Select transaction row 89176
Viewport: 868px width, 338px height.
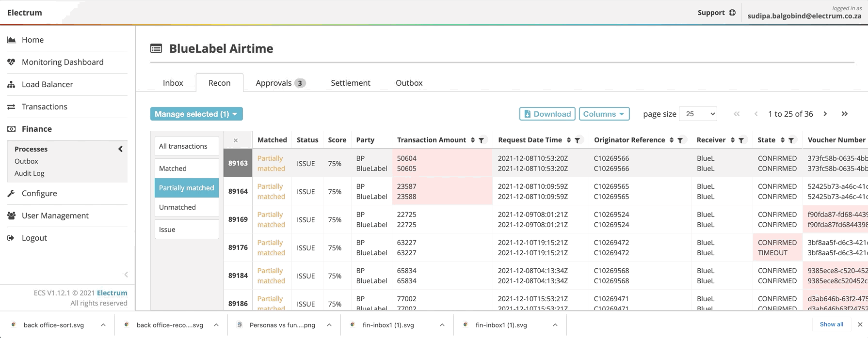point(238,247)
